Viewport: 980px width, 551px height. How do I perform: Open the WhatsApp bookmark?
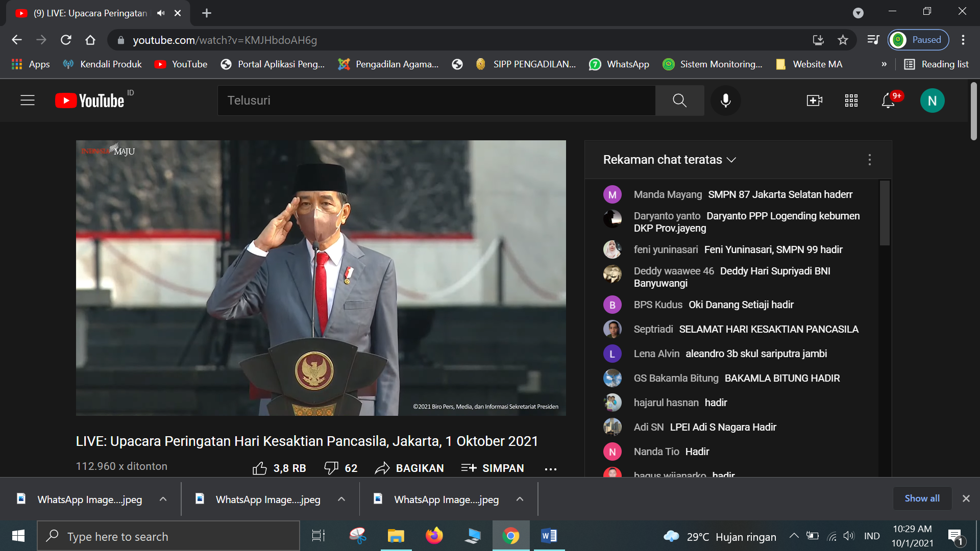(x=619, y=64)
